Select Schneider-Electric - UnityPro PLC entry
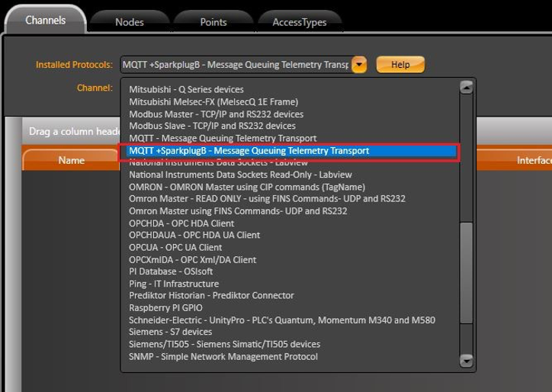This screenshot has width=552, height=392. click(282, 320)
